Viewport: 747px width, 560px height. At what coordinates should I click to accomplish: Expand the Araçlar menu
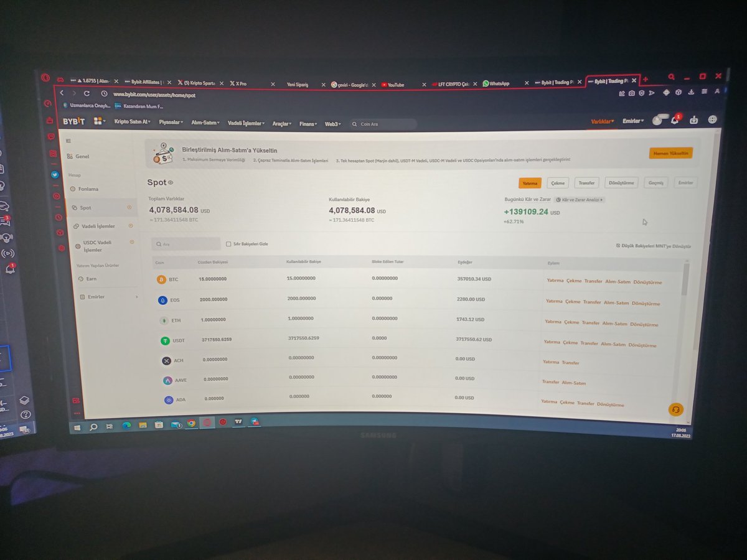pos(283,124)
